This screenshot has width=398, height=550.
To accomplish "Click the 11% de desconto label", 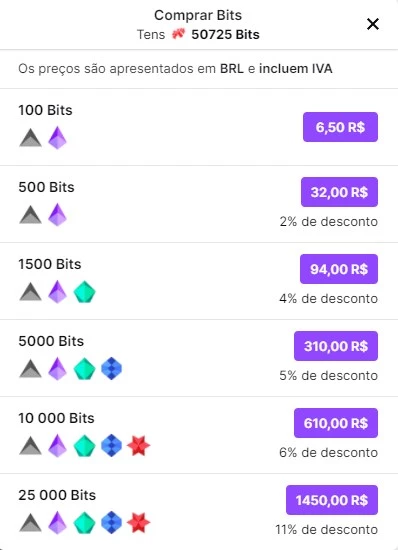I will pyautogui.click(x=326, y=529).
